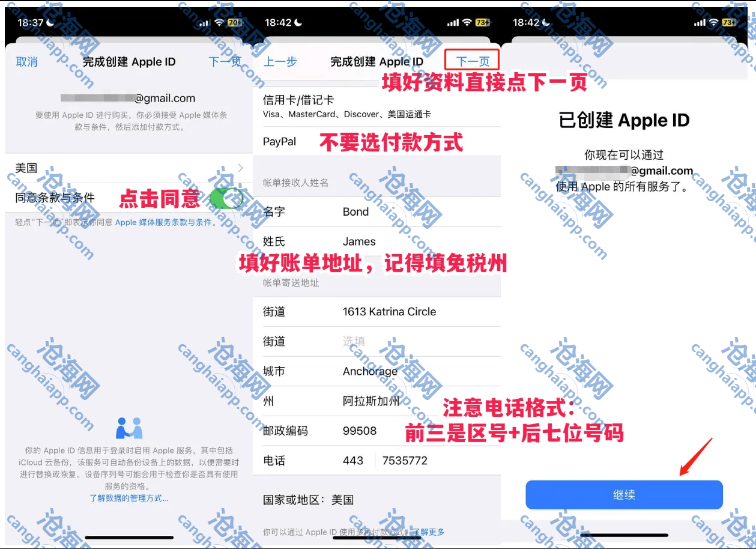Toggle the 同意条款与条件 switch
Image resolution: width=756 pixels, height=549 pixels.
tap(226, 198)
